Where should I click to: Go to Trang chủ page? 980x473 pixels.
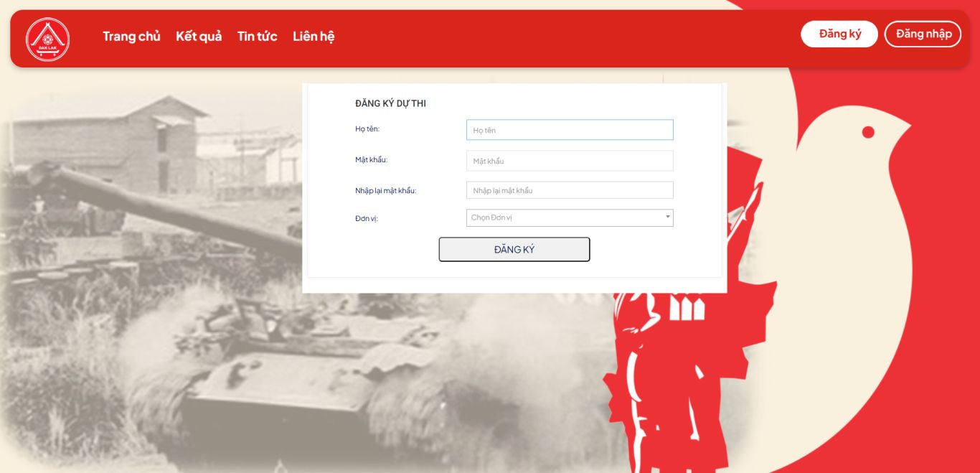coord(131,36)
